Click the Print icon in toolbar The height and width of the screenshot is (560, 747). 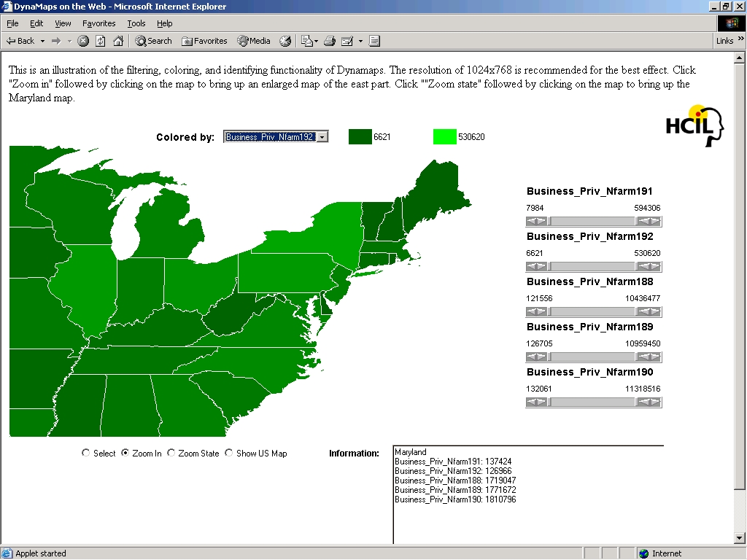329,41
